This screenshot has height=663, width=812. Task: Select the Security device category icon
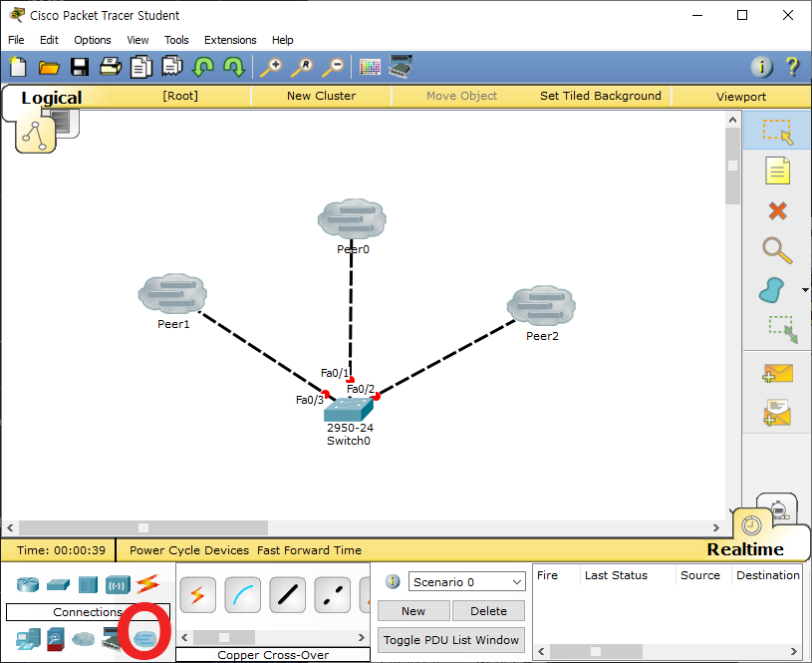[56, 640]
